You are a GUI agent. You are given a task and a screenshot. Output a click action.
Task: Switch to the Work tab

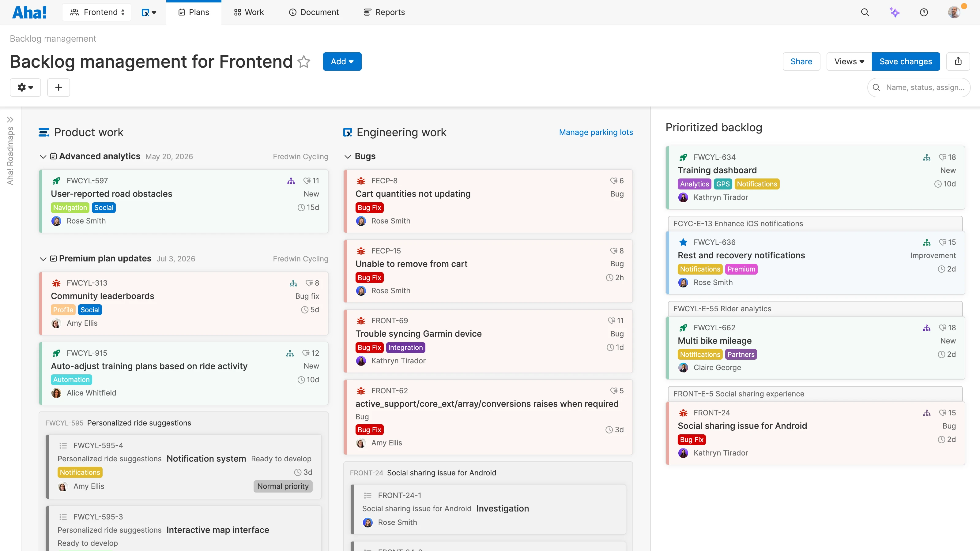click(x=249, y=12)
